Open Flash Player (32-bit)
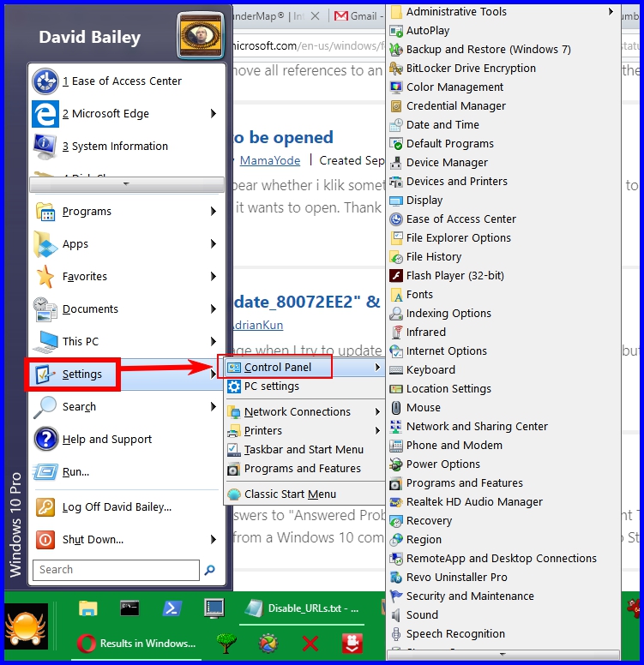Screen dimensions: 644x665 pos(503,276)
